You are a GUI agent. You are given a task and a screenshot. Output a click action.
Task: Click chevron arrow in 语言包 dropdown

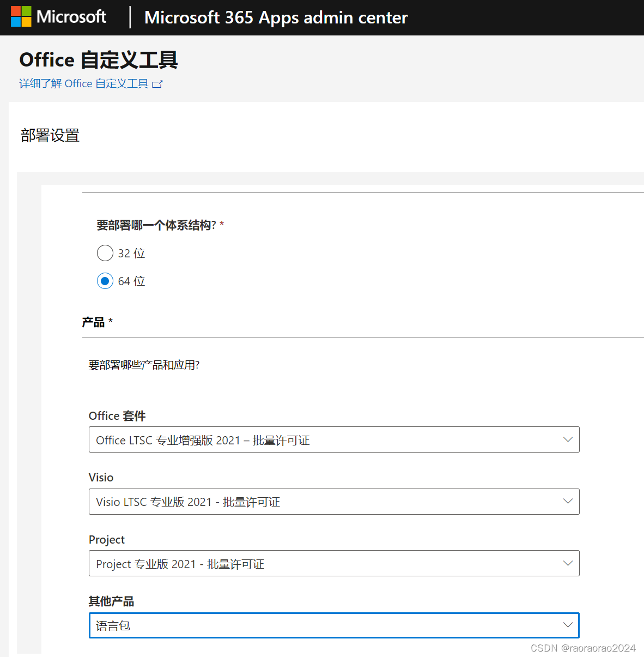568,625
